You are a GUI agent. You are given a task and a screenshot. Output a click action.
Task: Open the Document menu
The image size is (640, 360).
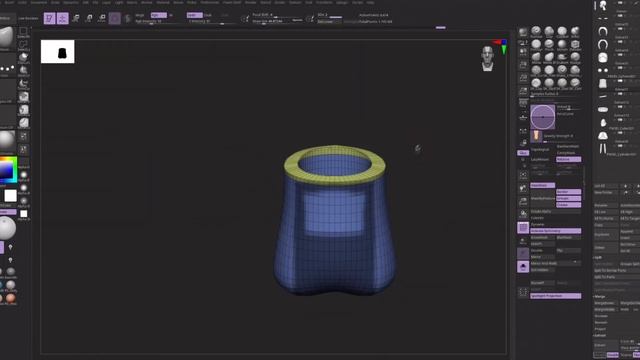39,2
